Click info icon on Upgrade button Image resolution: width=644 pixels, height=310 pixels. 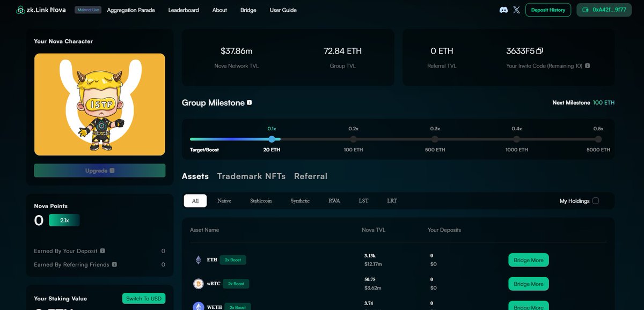click(x=112, y=171)
